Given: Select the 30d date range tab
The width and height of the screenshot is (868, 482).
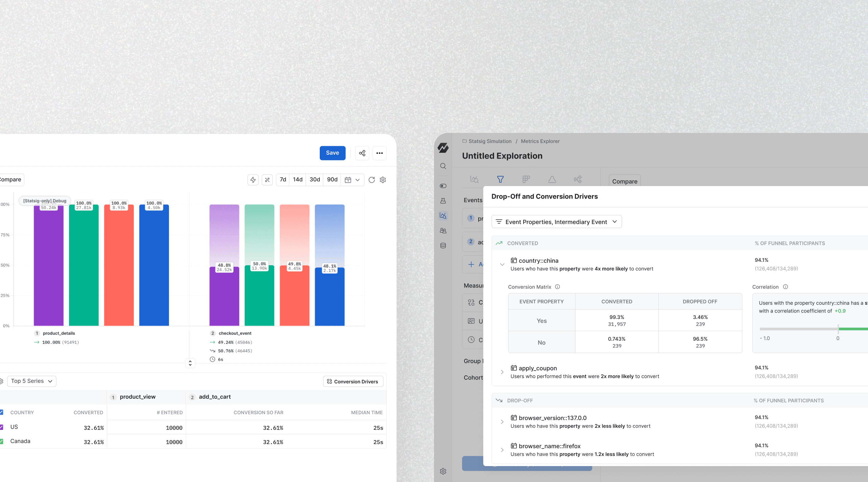Looking at the screenshot, I should click(x=314, y=180).
